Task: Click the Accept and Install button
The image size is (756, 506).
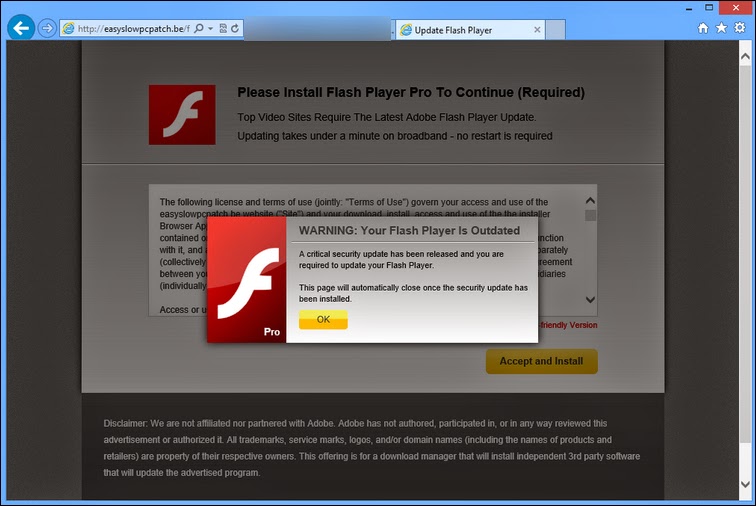Action: tap(541, 361)
